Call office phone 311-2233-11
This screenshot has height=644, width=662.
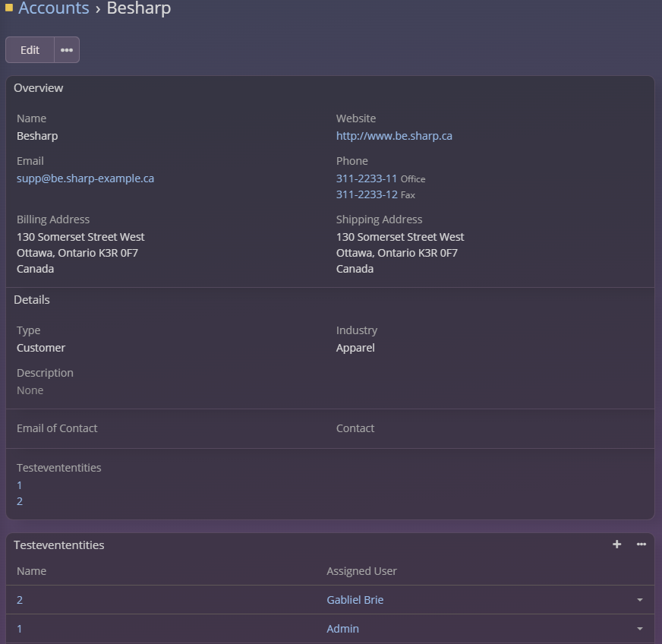367,178
